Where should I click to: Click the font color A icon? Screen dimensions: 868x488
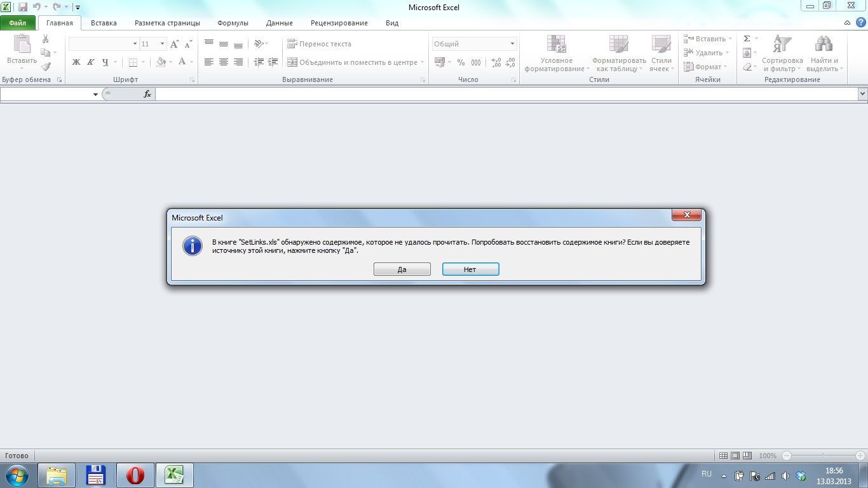[182, 62]
